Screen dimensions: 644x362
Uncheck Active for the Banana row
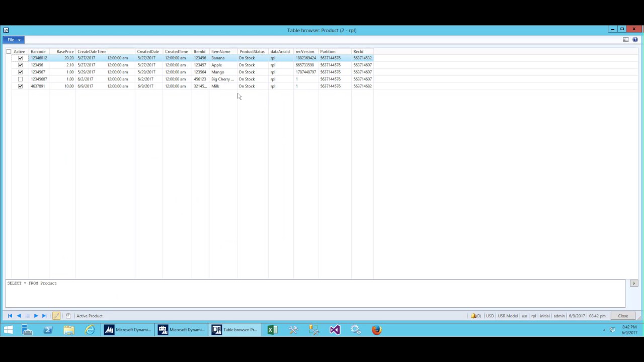tap(20, 58)
